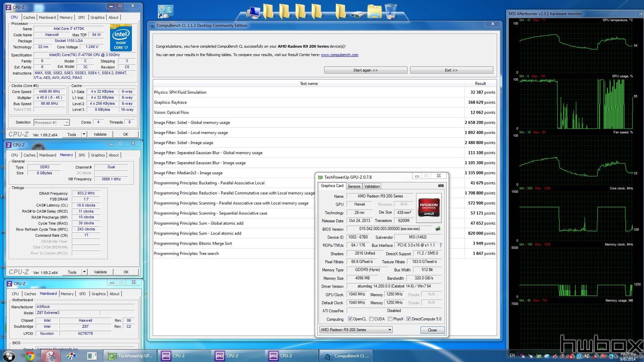Click ASRock manufacturer field in Mainboard CPU-Z
Screen dimensions: 644x362
(85, 307)
